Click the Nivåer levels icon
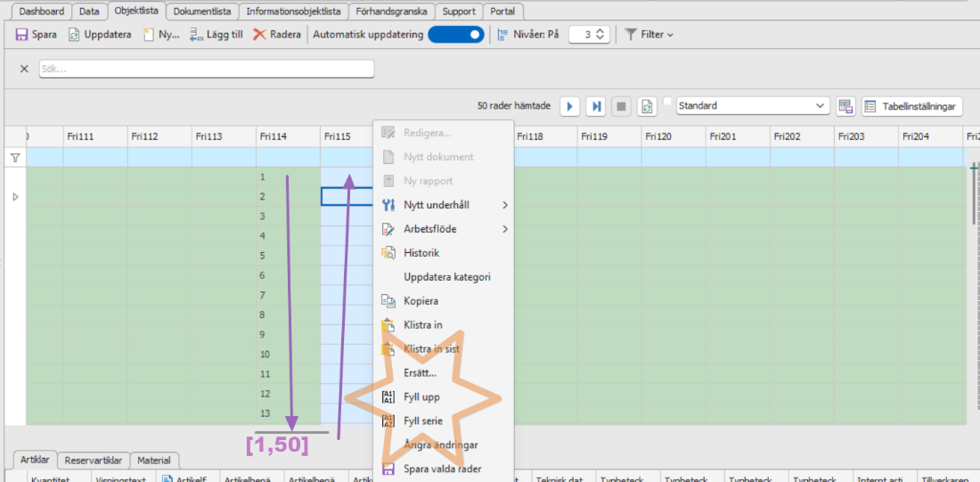 (x=502, y=35)
